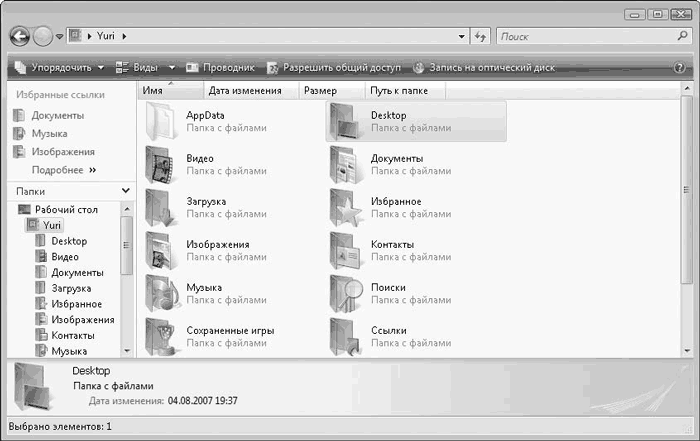Viewport: 700px width, 441px height.
Task: Click Запись на оптический диск button
Action: pyautogui.click(x=484, y=68)
